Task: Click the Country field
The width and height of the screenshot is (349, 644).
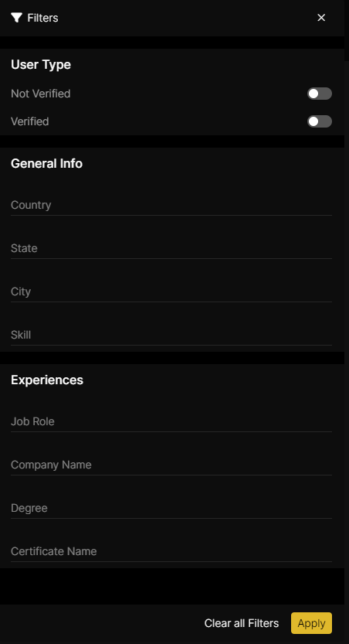Action: (x=171, y=205)
